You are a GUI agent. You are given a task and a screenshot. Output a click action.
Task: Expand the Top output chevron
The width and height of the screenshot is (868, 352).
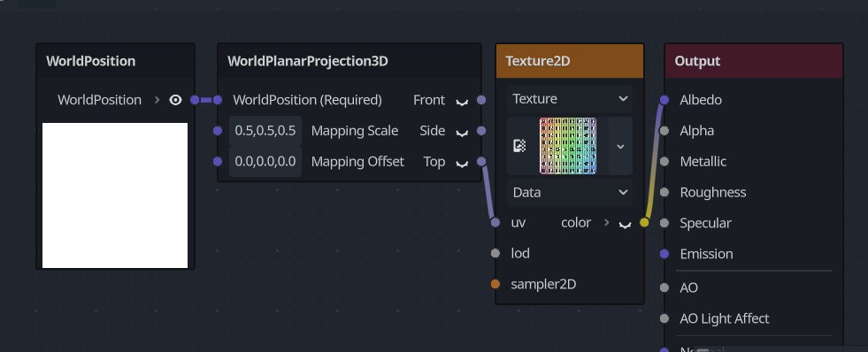pos(462,164)
